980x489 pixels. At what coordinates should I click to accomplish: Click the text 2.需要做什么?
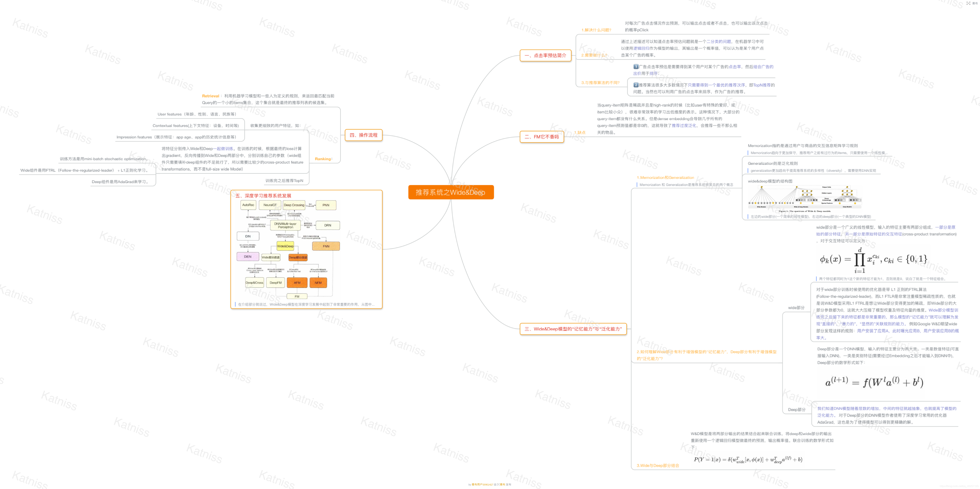[x=594, y=55]
